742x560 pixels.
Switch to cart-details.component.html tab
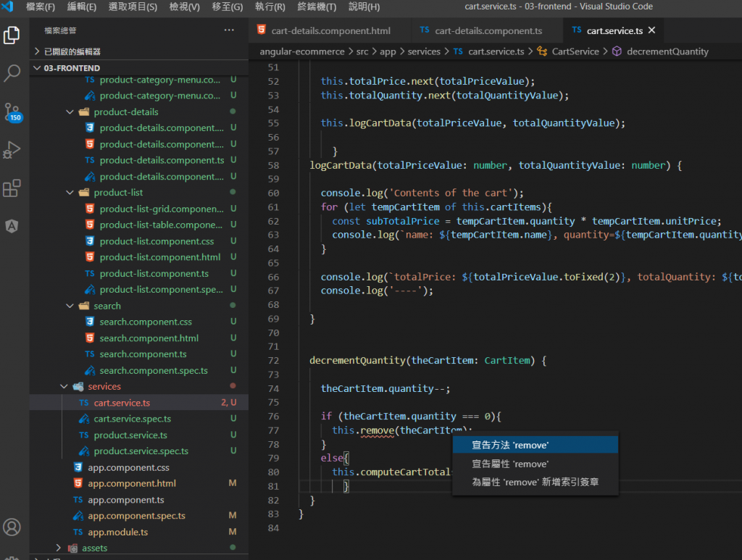[x=330, y=30]
